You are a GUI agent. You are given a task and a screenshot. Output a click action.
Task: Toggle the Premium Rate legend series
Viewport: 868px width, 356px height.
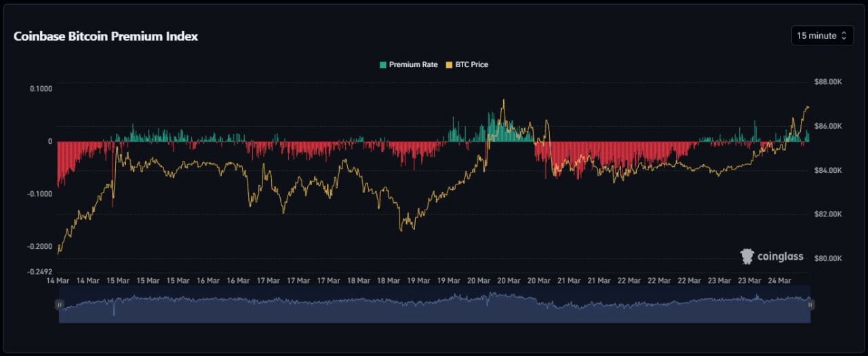(x=408, y=65)
